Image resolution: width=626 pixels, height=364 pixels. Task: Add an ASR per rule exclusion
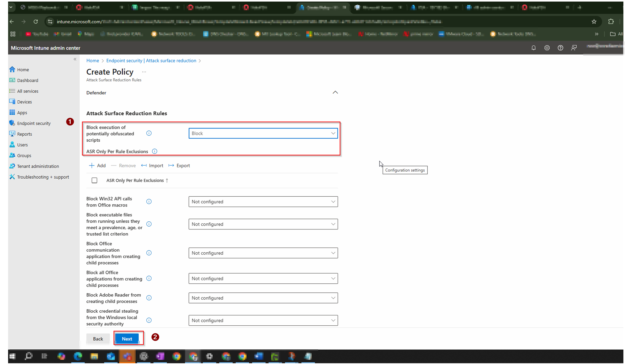(97, 166)
